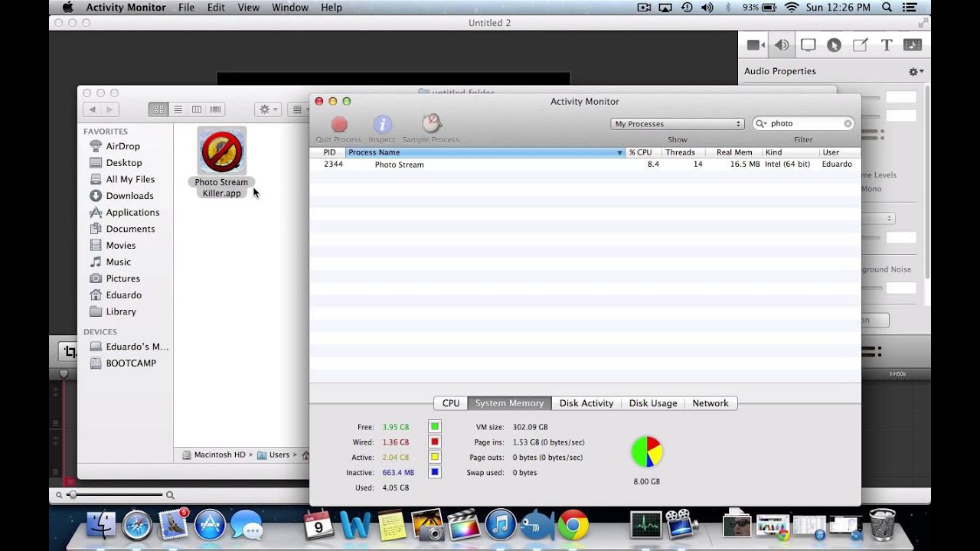980x551 pixels.
Task: Click Macintosh HD in Finder path bar
Action: point(214,455)
